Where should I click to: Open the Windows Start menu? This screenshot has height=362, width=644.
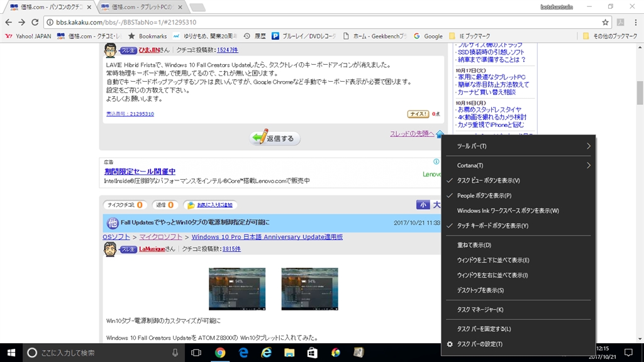click(x=11, y=353)
